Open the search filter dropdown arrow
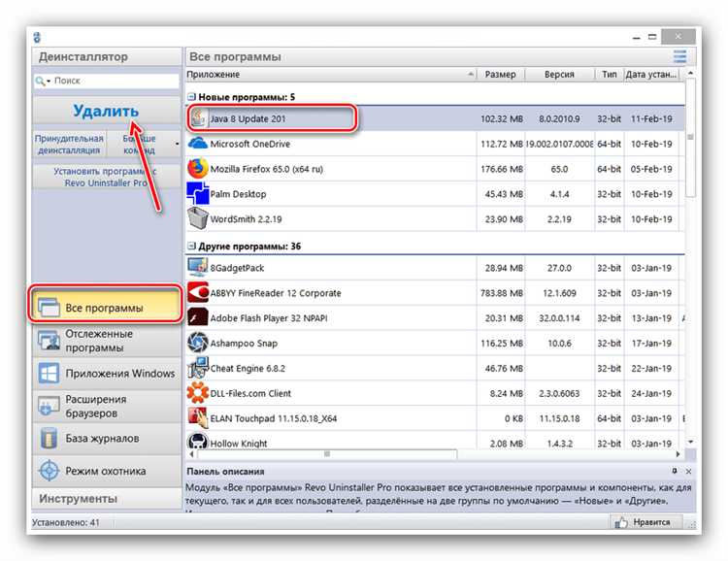Viewport: 728px width, 561px height. coord(49,82)
